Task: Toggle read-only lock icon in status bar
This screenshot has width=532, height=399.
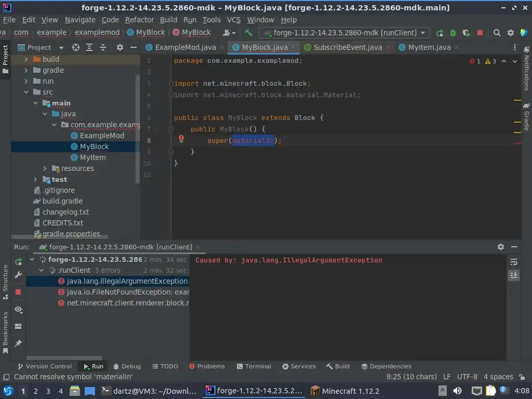Action: click(522, 377)
